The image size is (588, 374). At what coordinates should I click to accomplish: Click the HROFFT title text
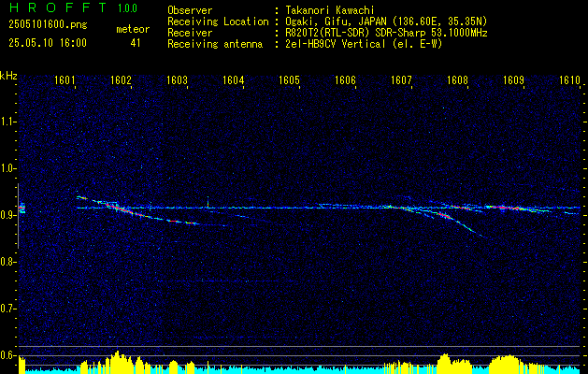[x=58, y=7]
